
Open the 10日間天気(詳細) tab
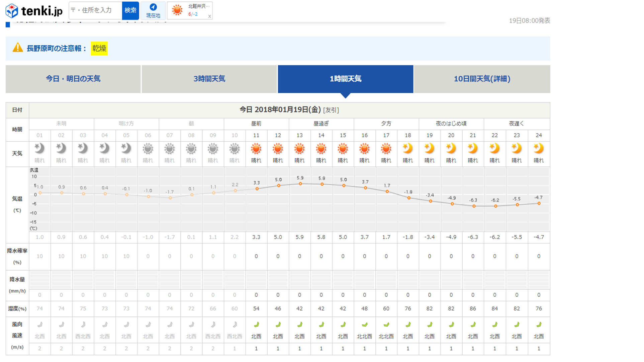[x=482, y=79]
